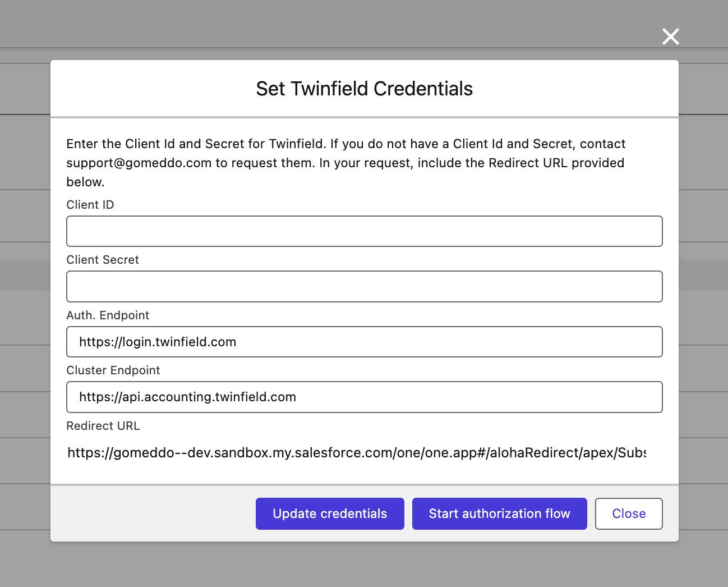This screenshot has height=587, width=728.
Task: Click the Client Secret label
Action: [103, 259]
